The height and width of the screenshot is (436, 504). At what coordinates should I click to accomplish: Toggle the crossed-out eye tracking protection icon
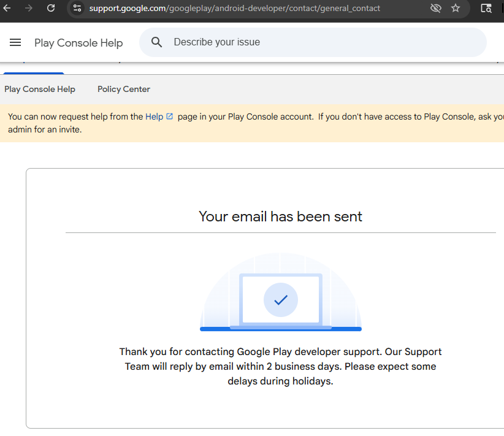tap(436, 8)
